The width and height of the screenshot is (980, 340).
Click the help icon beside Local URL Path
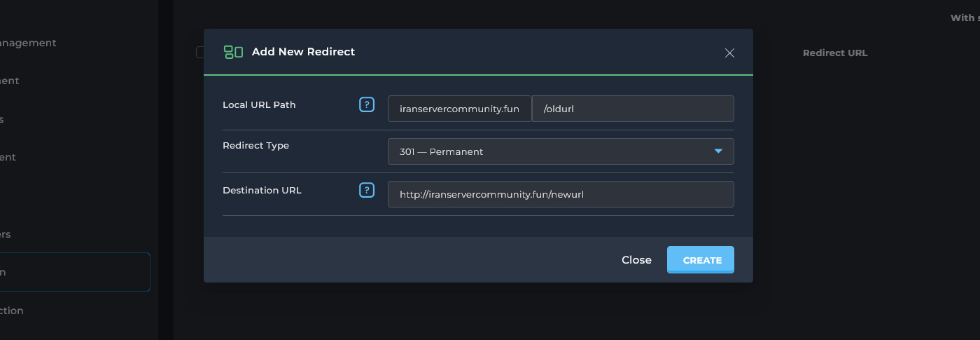367,105
